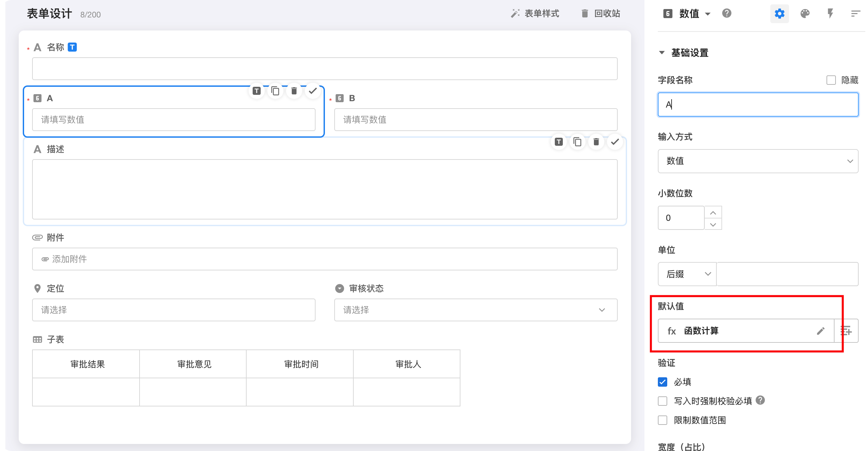Enable 限制数值范围 checkbox

[663, 420]
